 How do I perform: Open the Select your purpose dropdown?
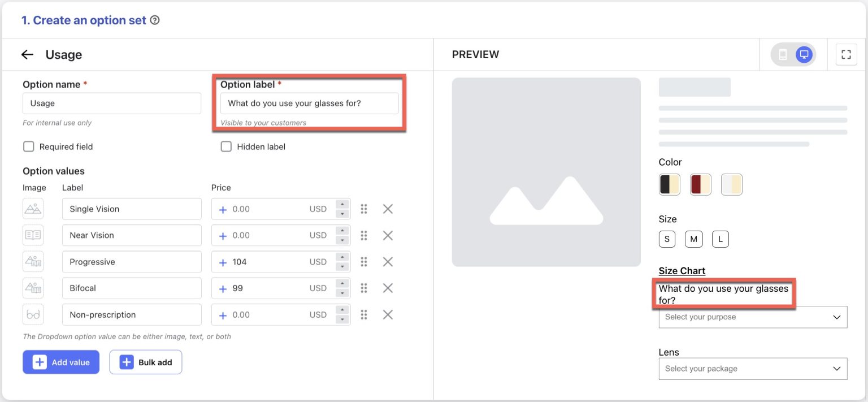tap(753, 317)
